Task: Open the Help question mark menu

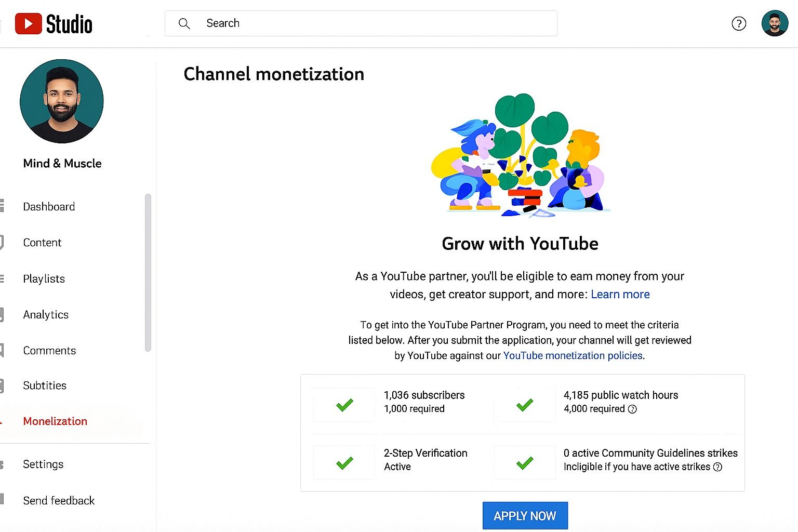Action: 739,23
